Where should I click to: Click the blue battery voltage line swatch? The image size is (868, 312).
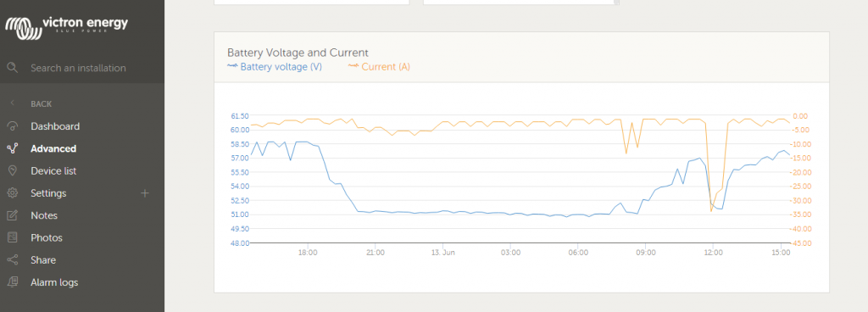tap(232, 66)
